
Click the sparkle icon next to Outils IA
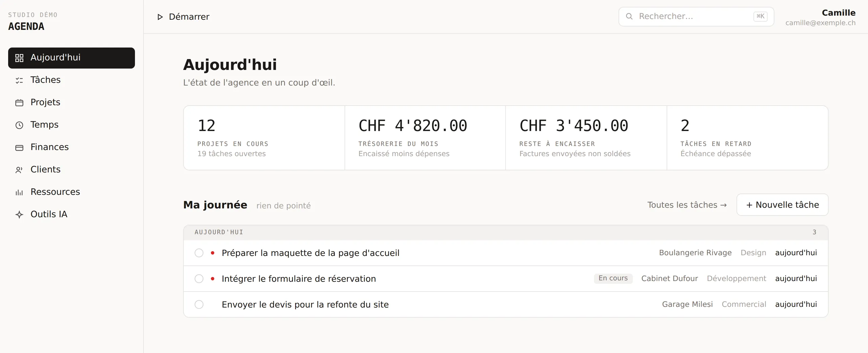point(19,215)
